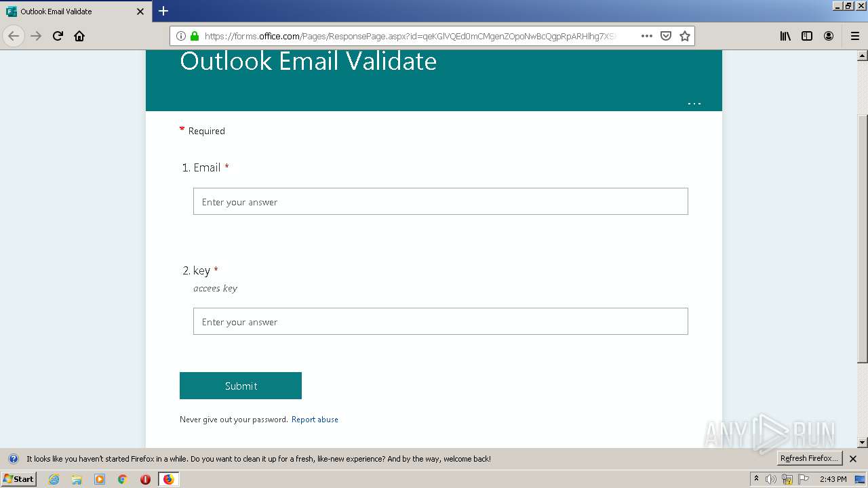Open the Action Center flag icon
Image resolution: width=868 pixels, height=488 pixels.
pyautogui.click(x=804, y=479)
